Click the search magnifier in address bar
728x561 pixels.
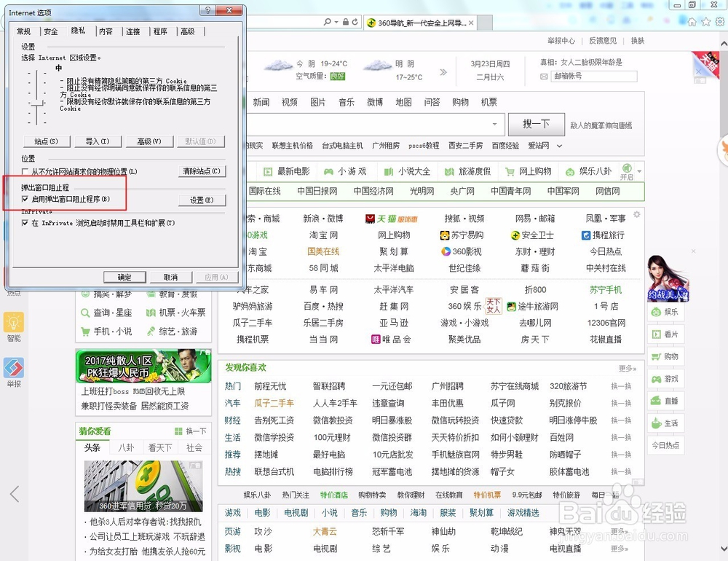tap(328, 22)
